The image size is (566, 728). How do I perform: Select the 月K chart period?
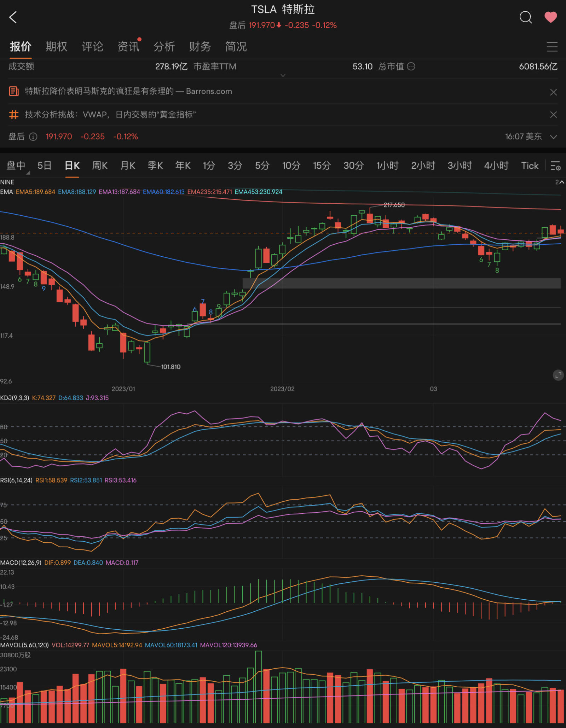pos(128,165)
